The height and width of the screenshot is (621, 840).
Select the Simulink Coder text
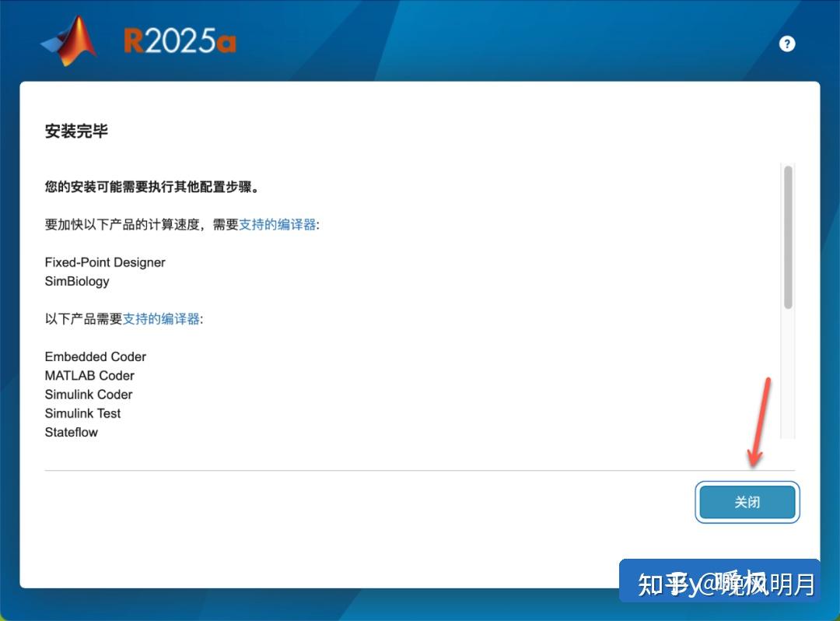tap(89, 395)
